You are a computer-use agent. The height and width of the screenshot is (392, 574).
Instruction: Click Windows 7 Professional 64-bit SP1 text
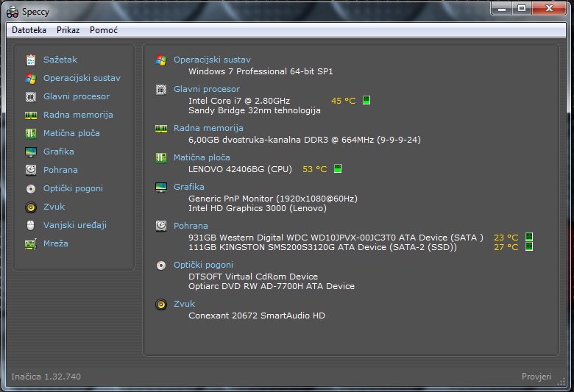pos(261,71)
